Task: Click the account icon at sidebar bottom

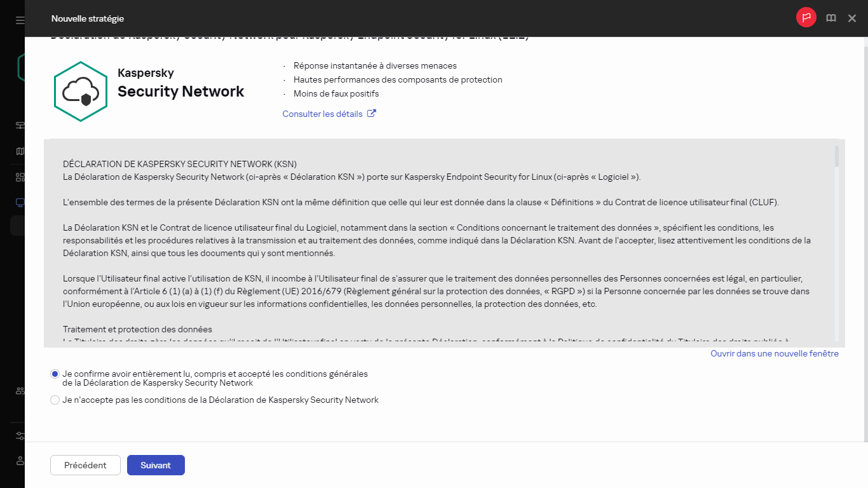Action: (x=19, y=461)
